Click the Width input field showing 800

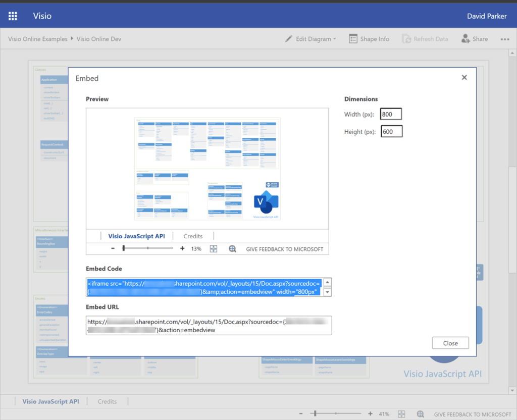click(x=391, y=114)
